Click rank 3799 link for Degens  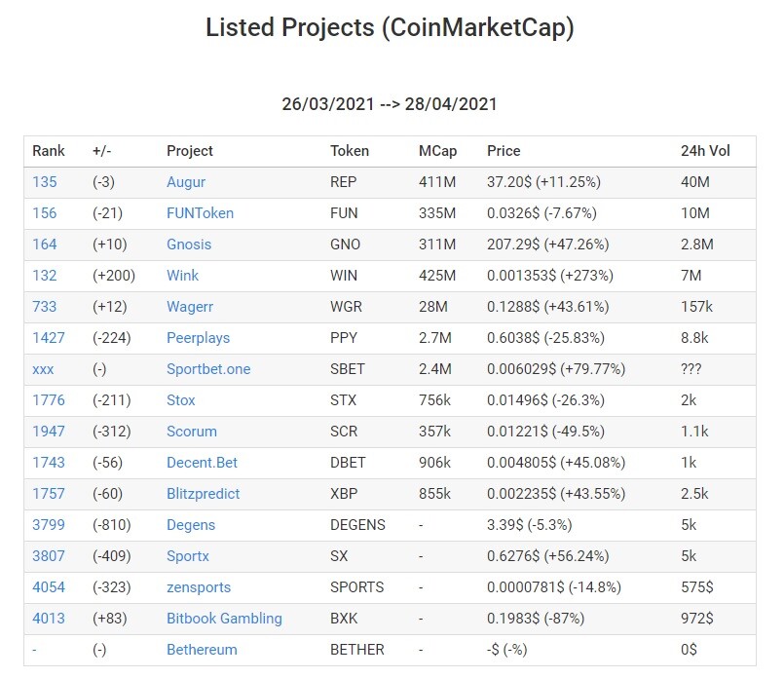(49, 525)
